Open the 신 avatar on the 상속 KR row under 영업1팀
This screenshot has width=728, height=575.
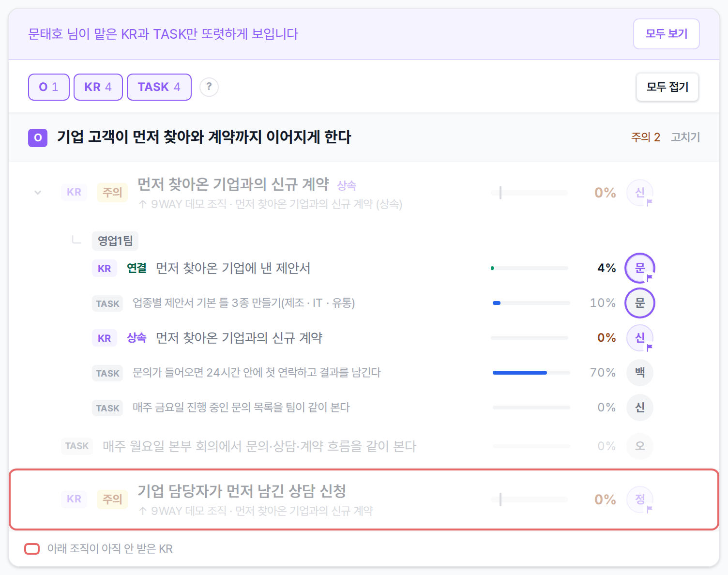pos(640,338)
